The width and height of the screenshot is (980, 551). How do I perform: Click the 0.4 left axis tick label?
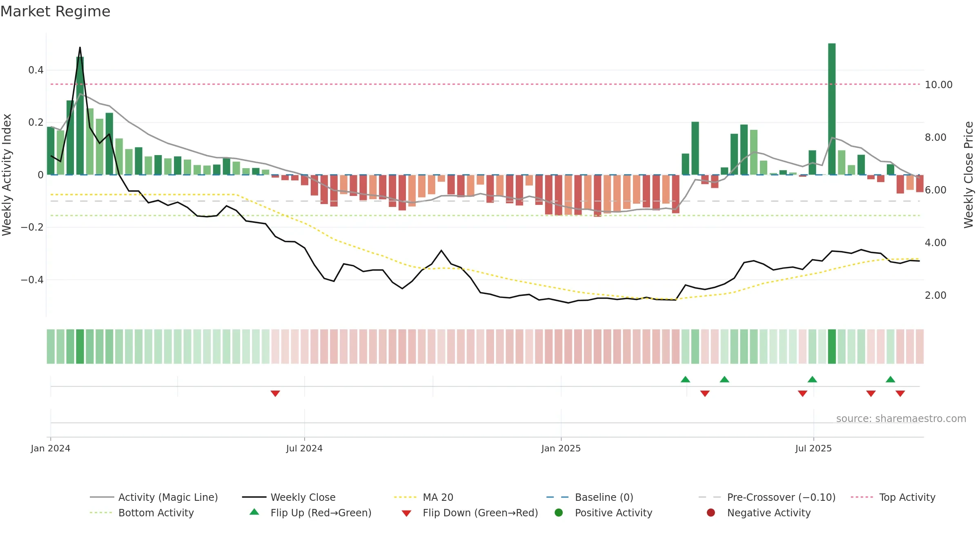coord(36,70)
